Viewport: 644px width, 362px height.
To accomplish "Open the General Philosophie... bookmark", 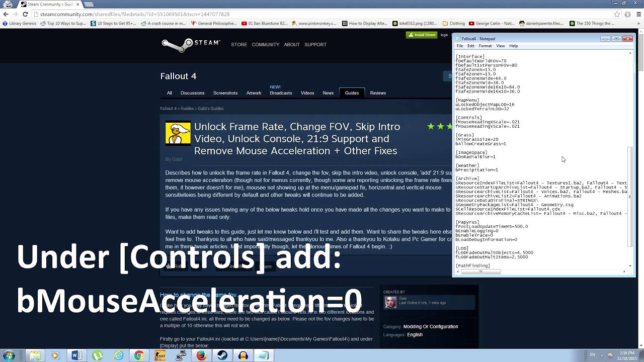I will (213, 23).
